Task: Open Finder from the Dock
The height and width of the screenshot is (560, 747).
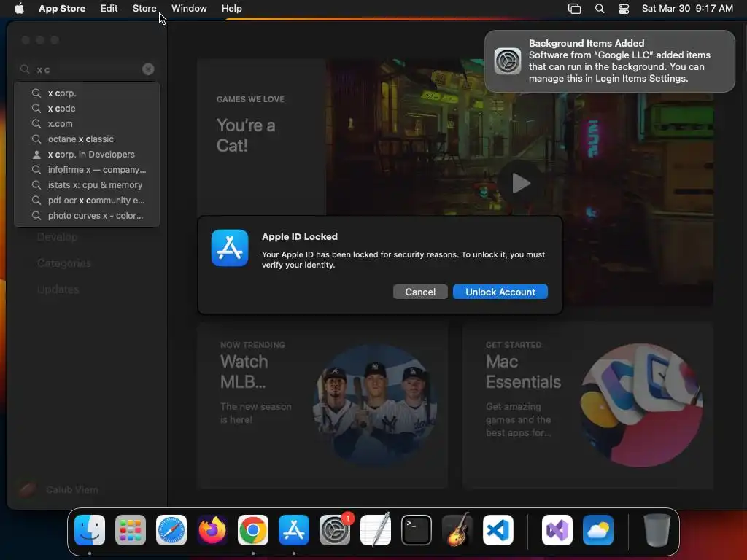Action: (x=90, y=530)
